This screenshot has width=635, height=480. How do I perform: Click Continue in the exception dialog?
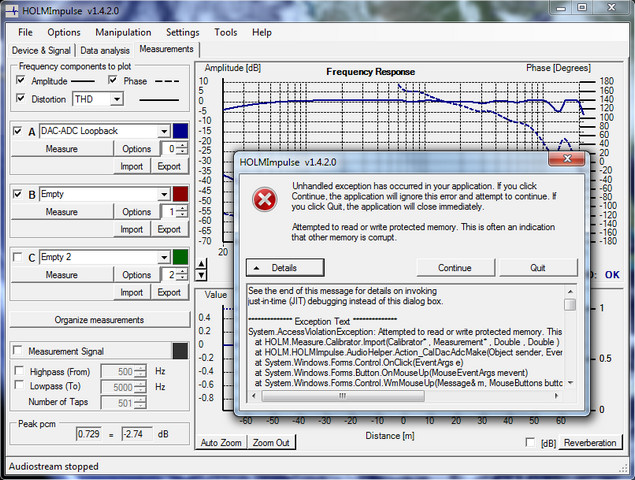(x=455, y=268)
